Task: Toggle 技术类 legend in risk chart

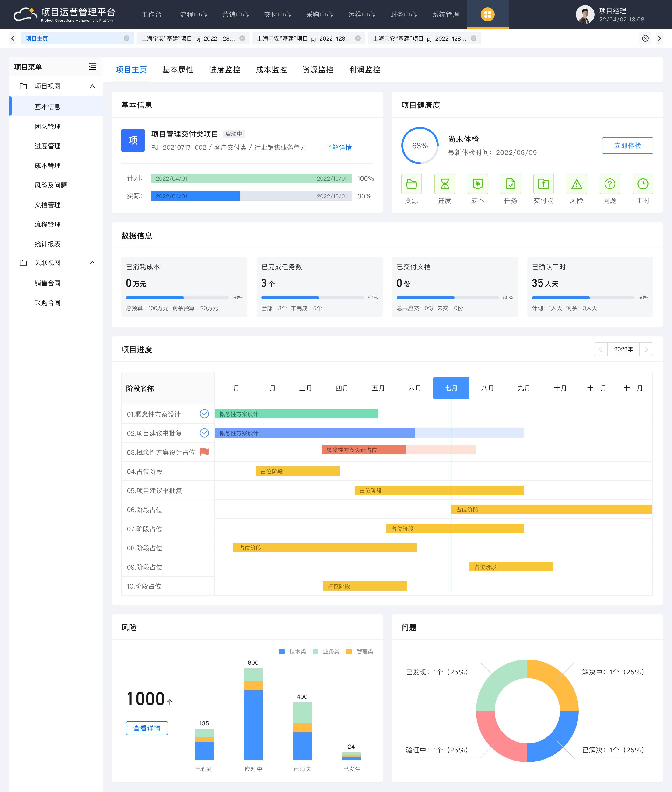Action: point(293,652)
